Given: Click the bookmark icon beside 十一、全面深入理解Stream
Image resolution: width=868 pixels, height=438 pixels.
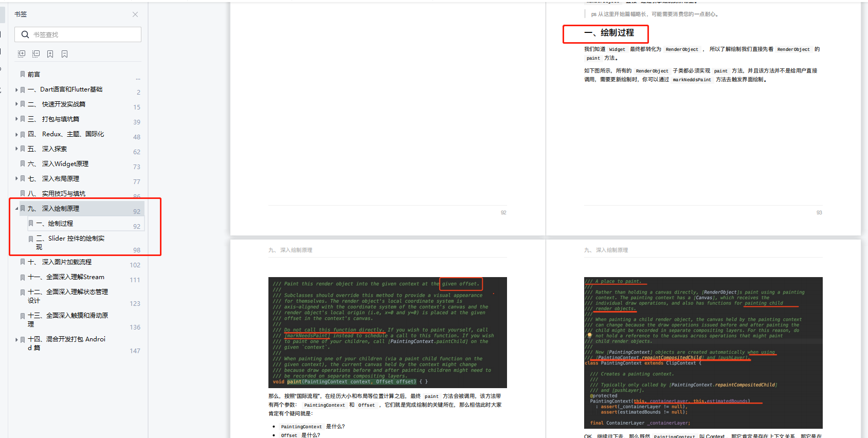Looking at the screenshot, I should coord(23,277).
